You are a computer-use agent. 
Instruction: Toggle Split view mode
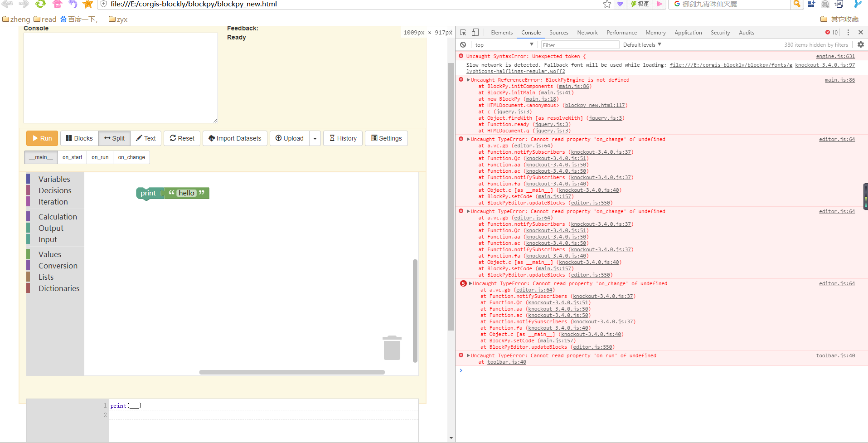[x=114, y=138]
